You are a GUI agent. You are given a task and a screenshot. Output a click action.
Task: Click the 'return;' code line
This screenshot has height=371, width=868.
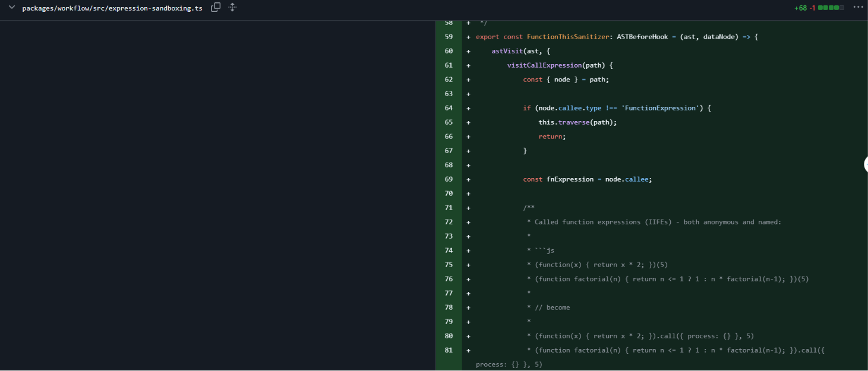tap(552, 137)
